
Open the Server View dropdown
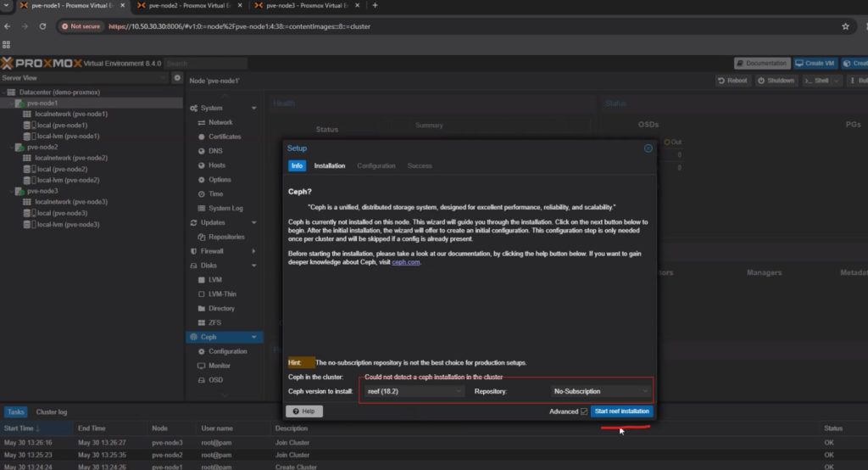[84, 78]
